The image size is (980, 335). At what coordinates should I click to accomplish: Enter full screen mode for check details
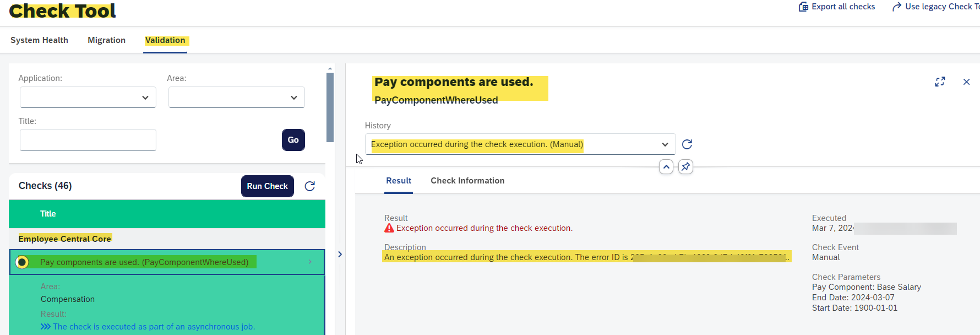click(x=940, y=82)
